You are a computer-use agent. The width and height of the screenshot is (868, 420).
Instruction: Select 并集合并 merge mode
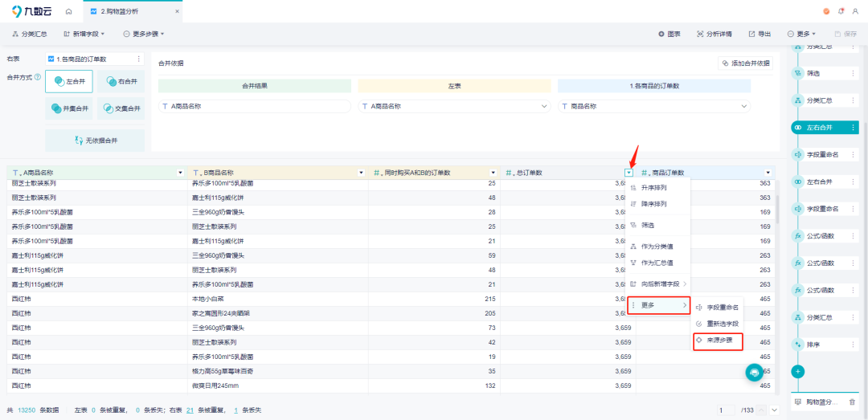[x=69, y=108]
